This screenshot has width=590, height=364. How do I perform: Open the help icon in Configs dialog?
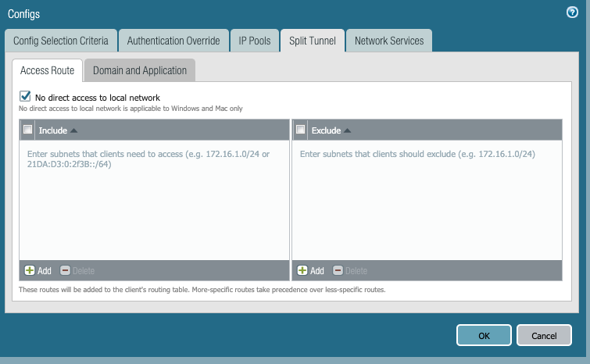(572, 12)
